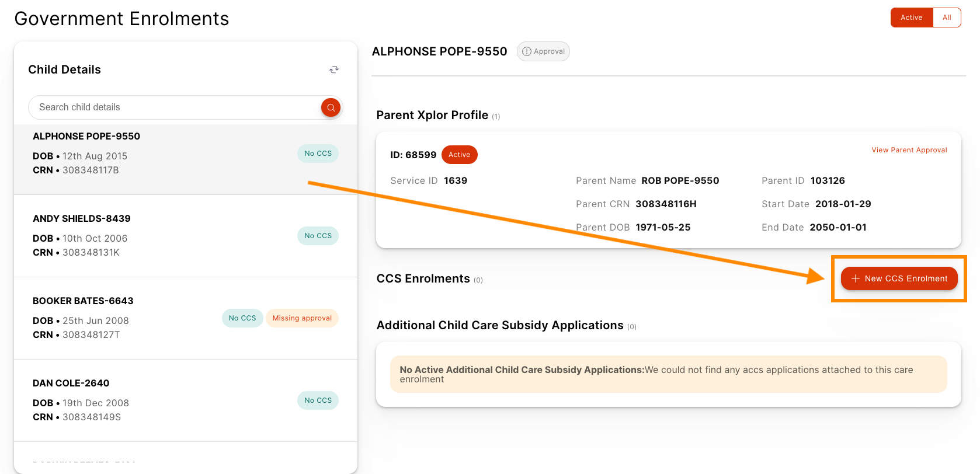Select child Andy Shields-8439

click(82, 218)
